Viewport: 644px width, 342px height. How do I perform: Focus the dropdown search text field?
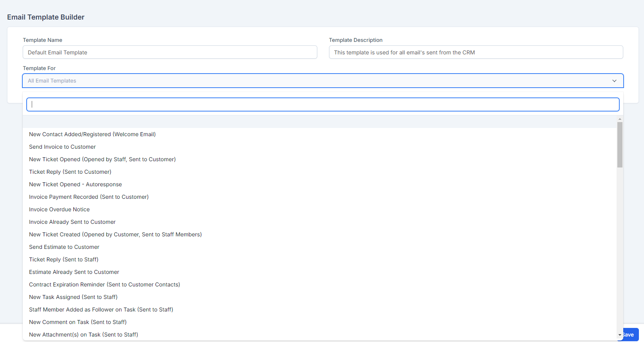coord(322,104)
